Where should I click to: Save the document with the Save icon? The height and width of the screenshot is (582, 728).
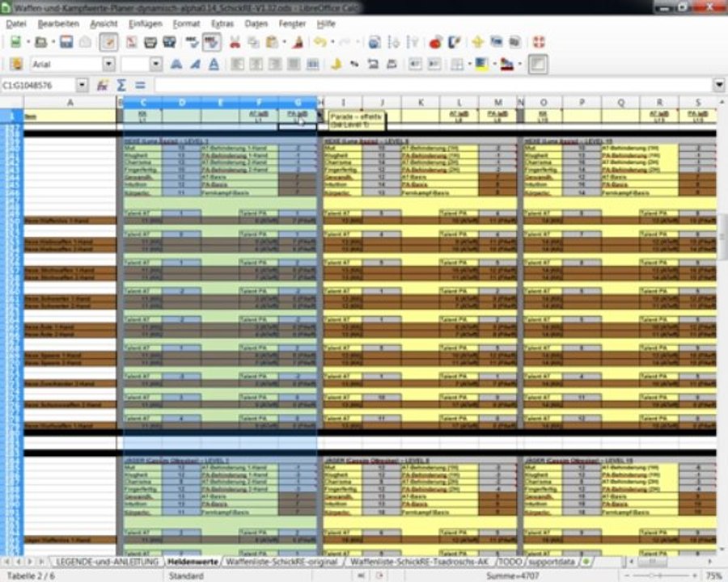[x=66, y=42]
